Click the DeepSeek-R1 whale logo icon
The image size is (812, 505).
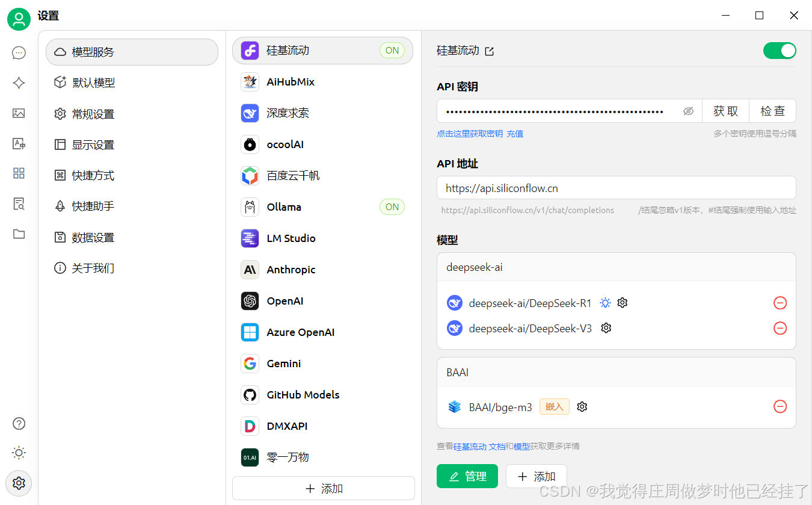(455, 303)
